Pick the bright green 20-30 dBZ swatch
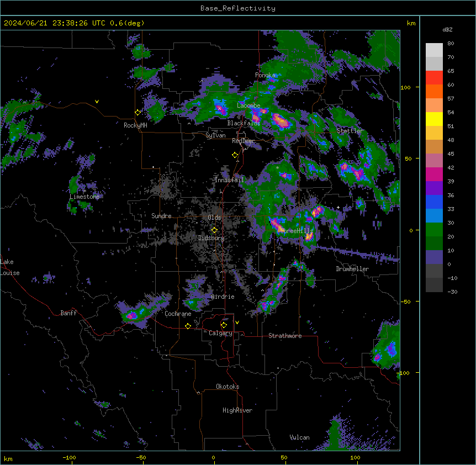476x465 pixels. tap(434, 230)
